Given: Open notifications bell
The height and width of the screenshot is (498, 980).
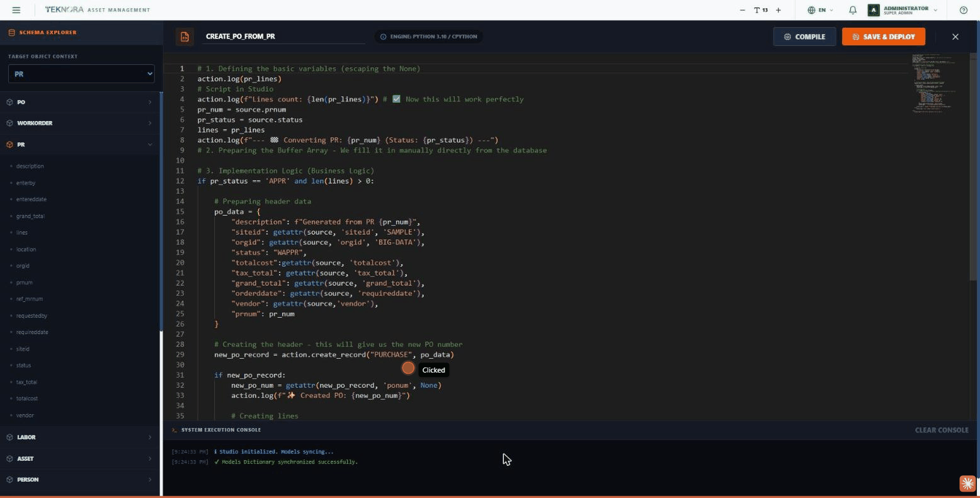Looking at the screenshot, I should [852, 10].
